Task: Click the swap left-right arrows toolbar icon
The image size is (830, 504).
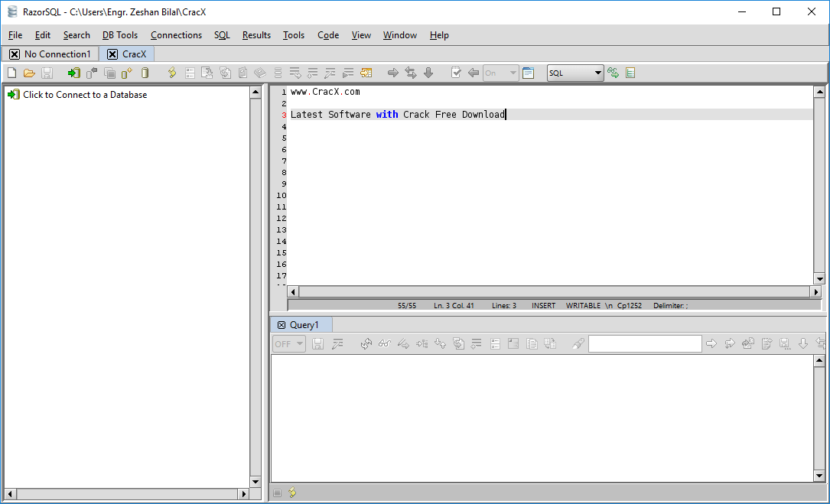Action: (411, 73)
